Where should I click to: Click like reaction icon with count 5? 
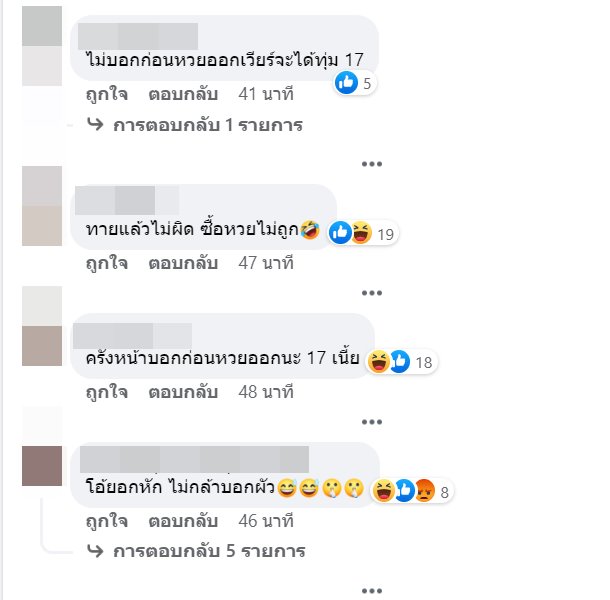point(346,82)
